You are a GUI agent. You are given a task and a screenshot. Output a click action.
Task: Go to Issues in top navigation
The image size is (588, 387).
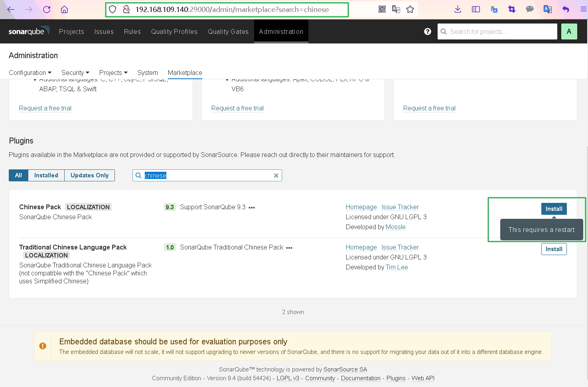[x=104, y=31]
